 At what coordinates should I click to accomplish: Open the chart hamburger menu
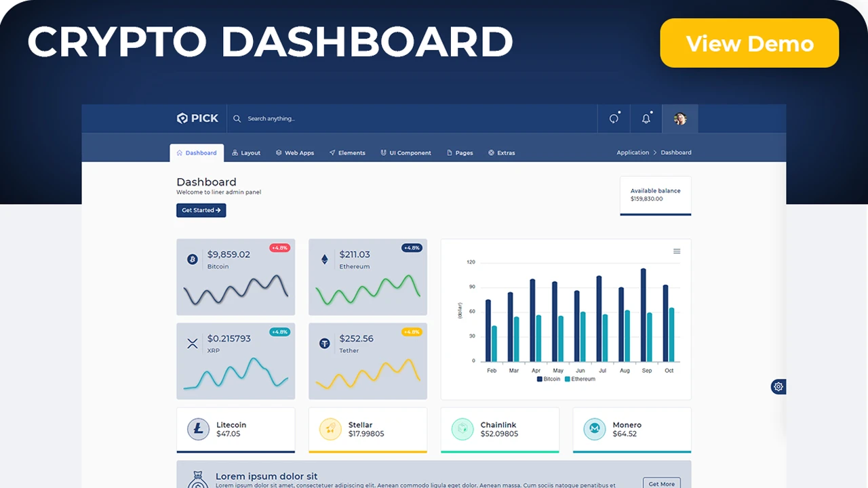[677, 251]
